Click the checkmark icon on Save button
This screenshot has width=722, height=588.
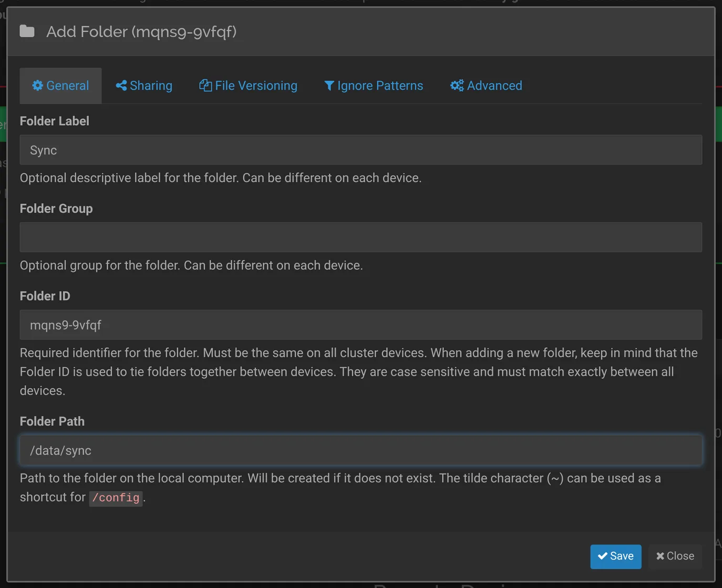[603, 556]
